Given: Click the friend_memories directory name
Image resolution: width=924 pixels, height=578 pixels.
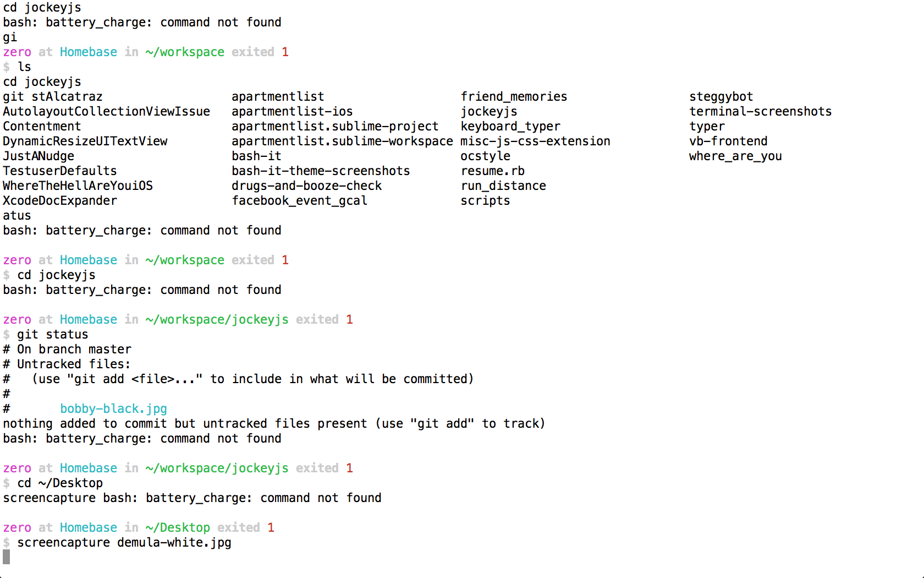Looking at the screenshot, I should click(x=514, y=96).
